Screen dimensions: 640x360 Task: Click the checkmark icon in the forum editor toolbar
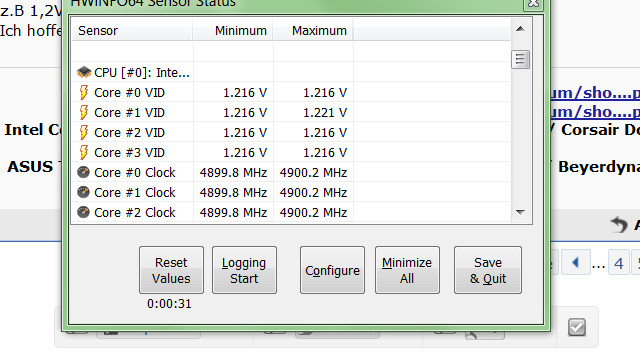(x=577, y=327)
